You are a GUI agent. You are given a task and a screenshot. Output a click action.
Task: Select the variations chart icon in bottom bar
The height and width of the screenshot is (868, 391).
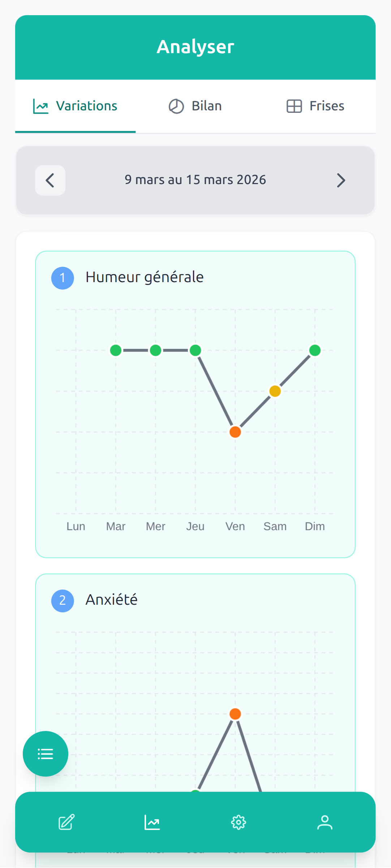[x=152, y=822]
